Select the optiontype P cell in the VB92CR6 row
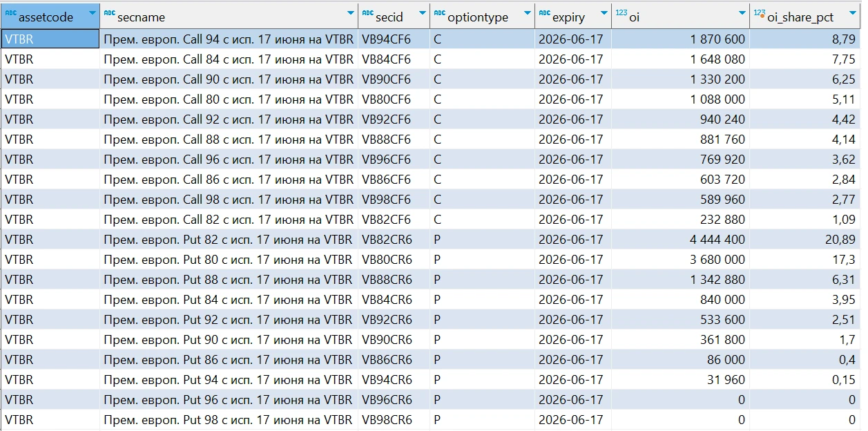 click(x=482, y=320)
